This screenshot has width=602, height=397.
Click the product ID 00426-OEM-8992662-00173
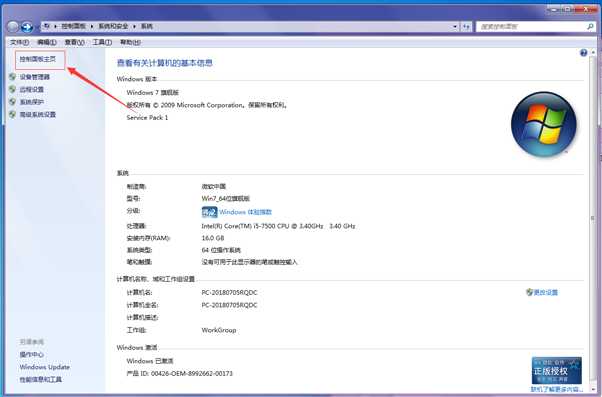click(192, 374)
